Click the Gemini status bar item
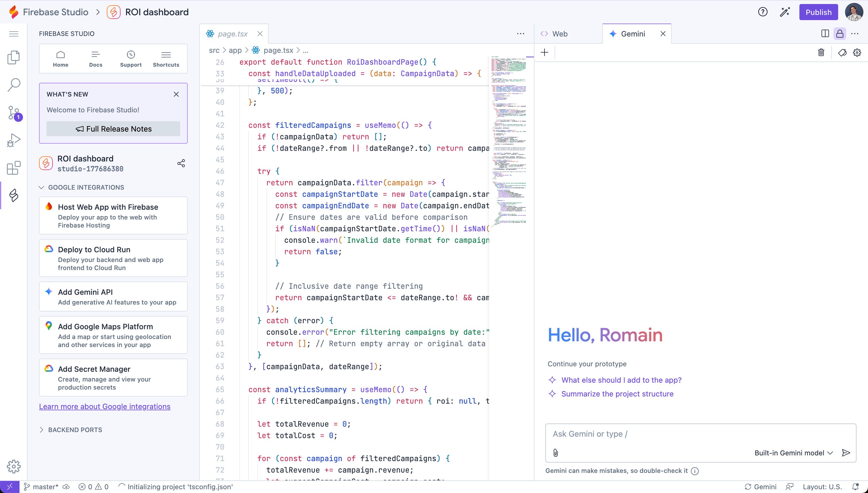868x493 pixels. [760, 487]
